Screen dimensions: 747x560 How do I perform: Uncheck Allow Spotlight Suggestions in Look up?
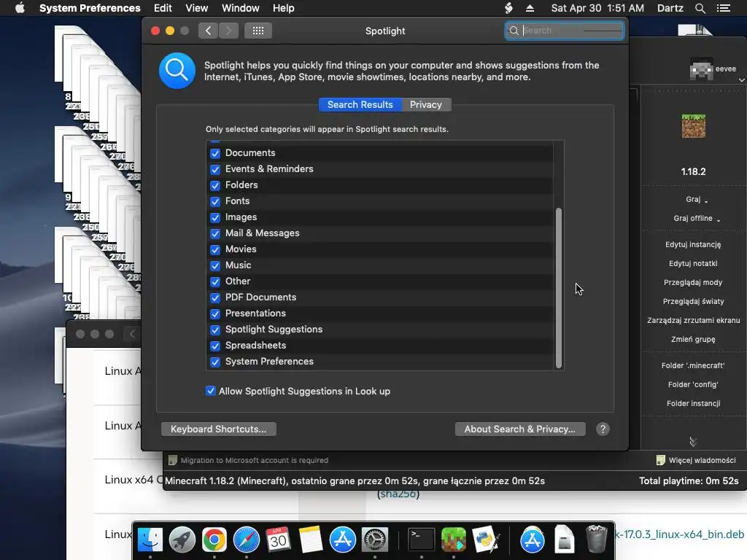click(211, 391)
